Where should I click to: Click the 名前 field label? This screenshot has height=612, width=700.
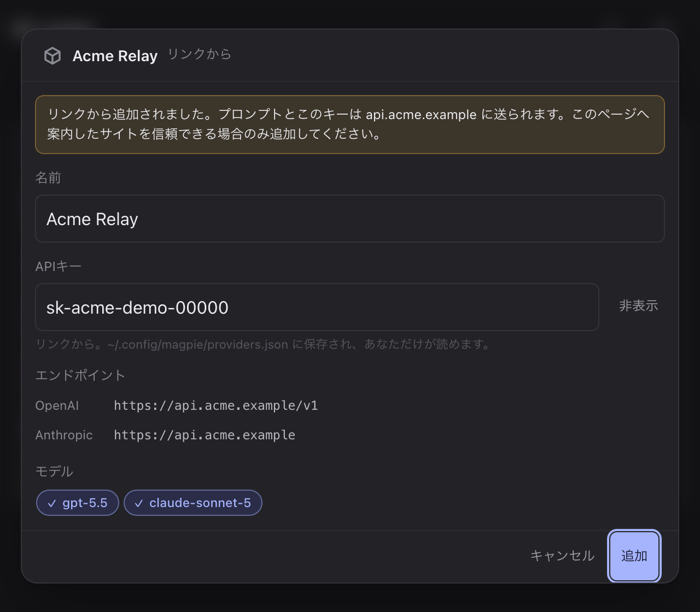pyautogui.click(x=48, y=178)
